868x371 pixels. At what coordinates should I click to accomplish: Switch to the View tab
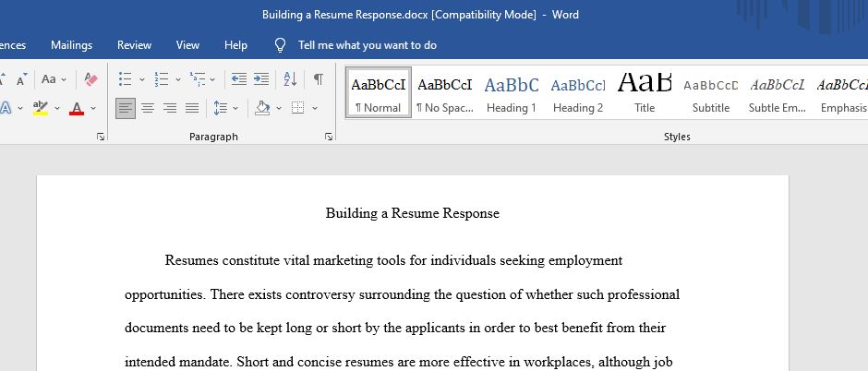187,45
